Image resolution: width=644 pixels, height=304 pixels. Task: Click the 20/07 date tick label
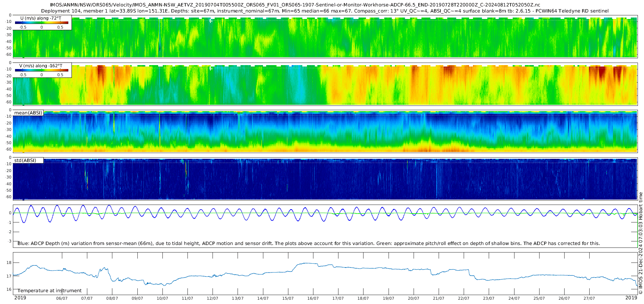(x=414, y=298)
